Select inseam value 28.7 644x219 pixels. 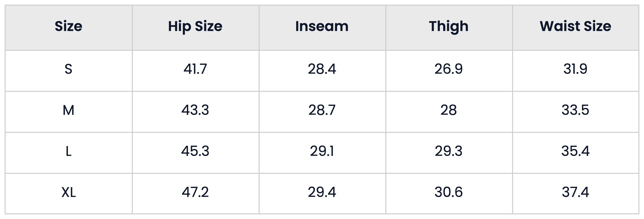[x=322, y=110]
